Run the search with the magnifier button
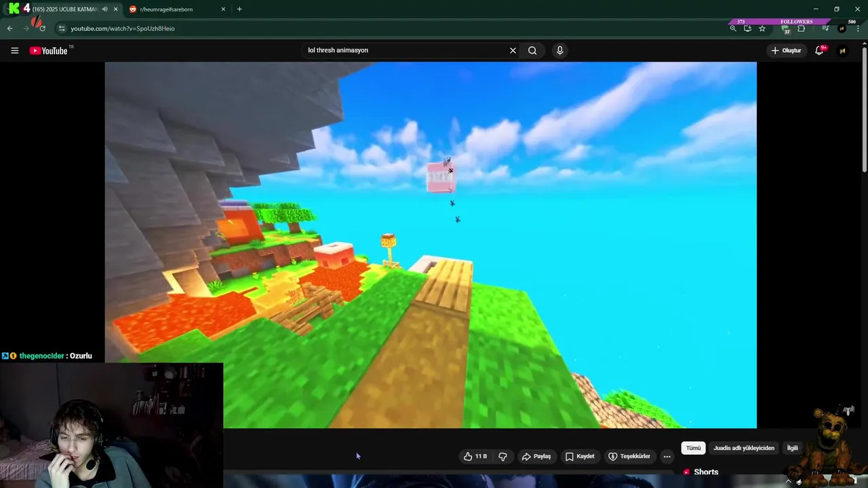 point(532,50)
